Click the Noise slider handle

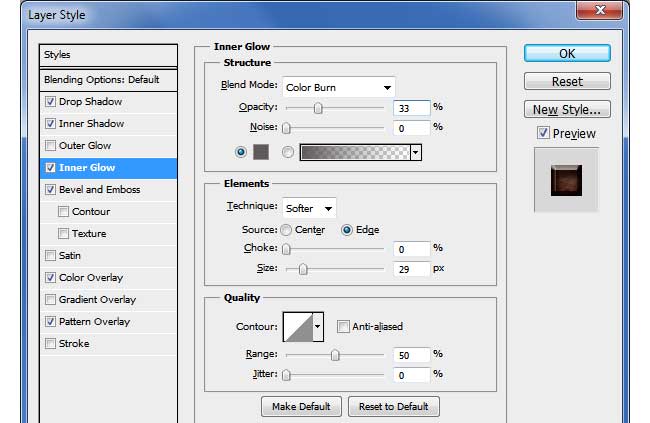(x=286, y=128)
